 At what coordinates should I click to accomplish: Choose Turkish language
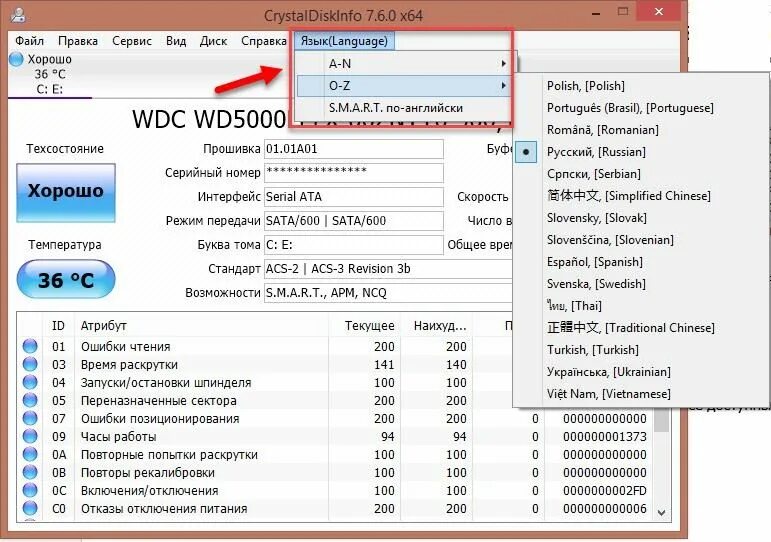tap(642, 350)
